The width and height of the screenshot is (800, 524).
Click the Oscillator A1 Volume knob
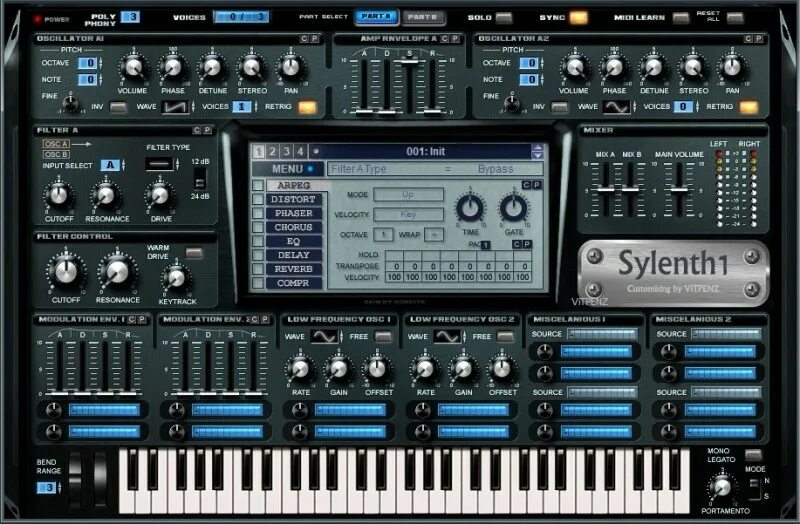click(x=133, y=67)
